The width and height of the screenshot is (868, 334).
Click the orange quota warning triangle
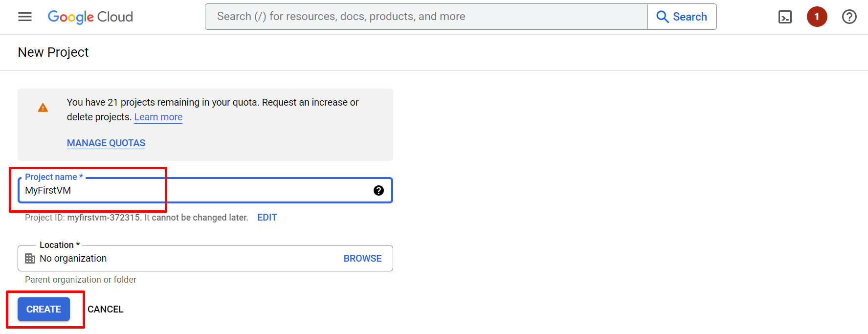click(x=43, y=108)
